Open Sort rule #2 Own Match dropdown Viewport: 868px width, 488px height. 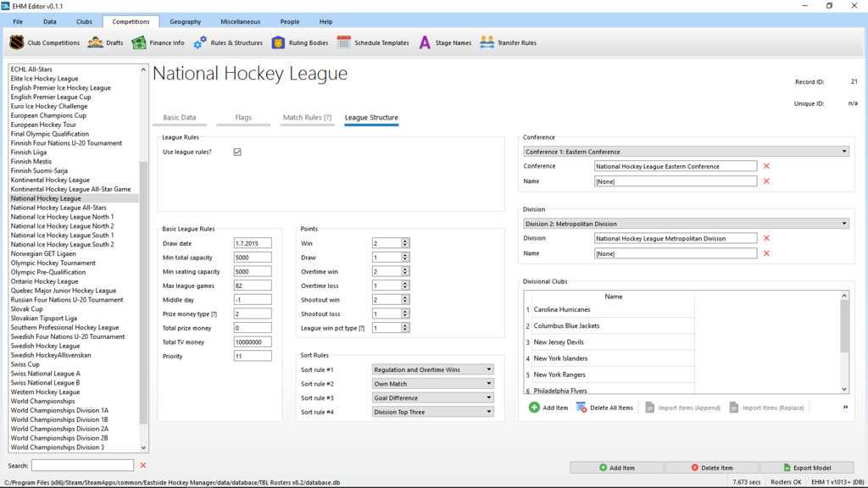coord(432,384)
